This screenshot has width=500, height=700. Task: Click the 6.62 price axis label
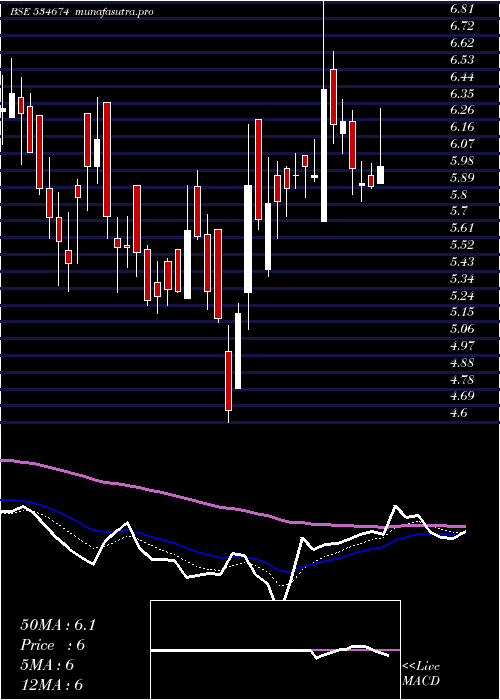462,43
